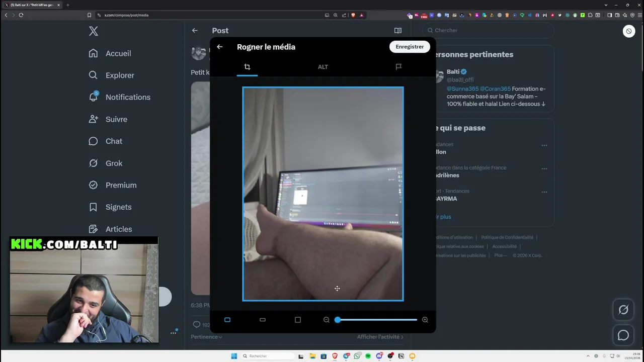Click Accessibilité footer link

[x=505, y=246]
